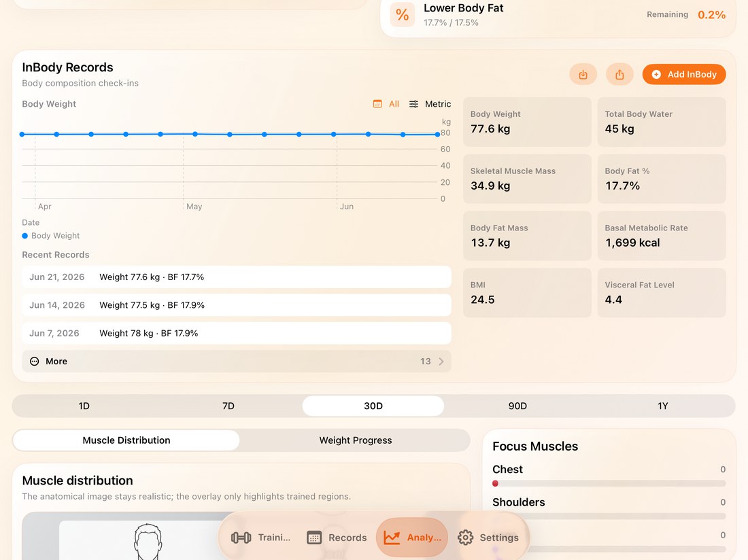This screenshot has width=748, height=560.
Task: Select the 90D time range
Action: point(517,406)
